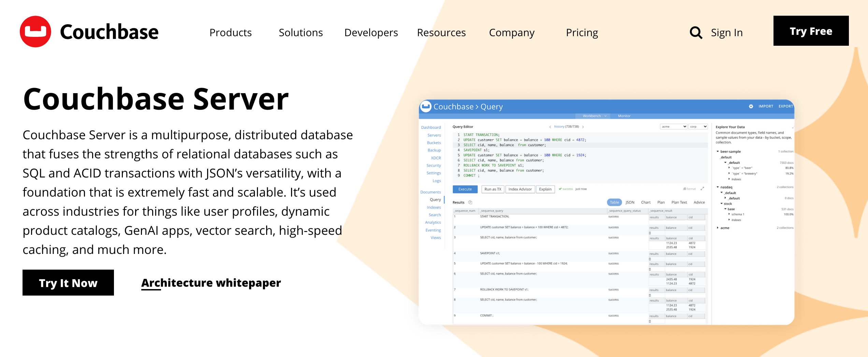868x357 pixels.
Task: Open Settings in the console sidebar
Action: click(x=434, y=173)
